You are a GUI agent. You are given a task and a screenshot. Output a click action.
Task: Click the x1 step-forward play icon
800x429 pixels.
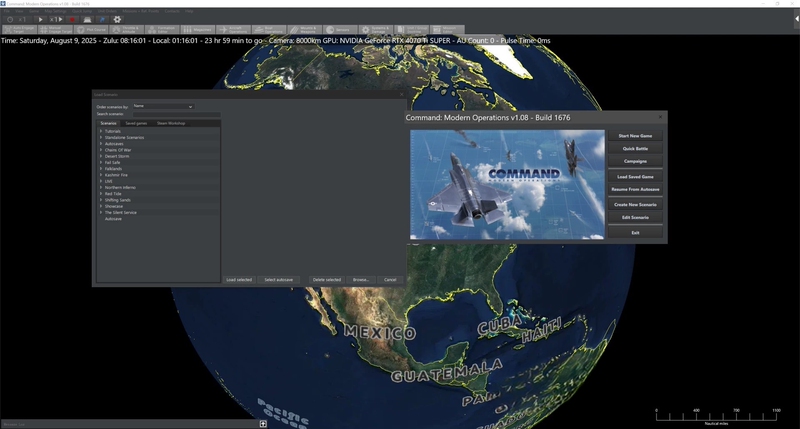(56, 19)
